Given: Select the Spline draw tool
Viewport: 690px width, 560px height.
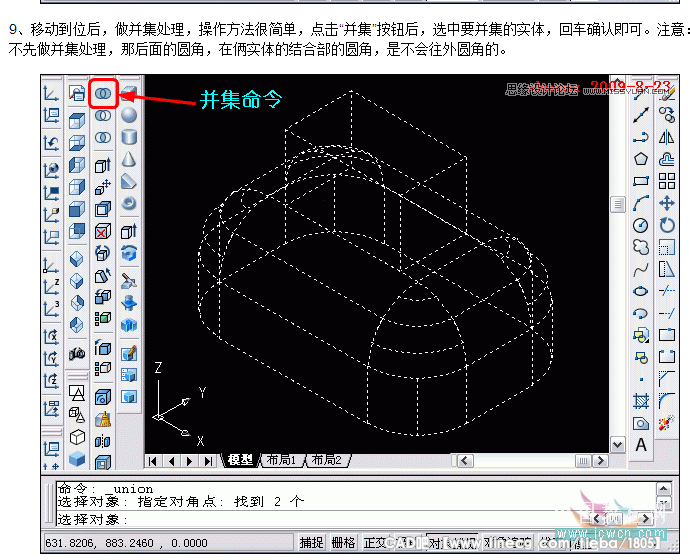Looking at the screenshot, I should pos(641,269).
